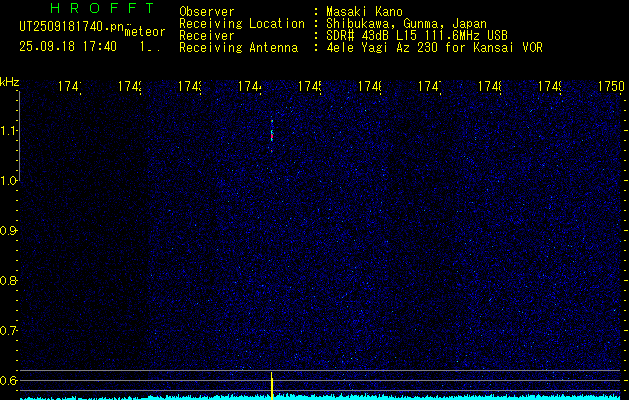Click the 0.6 kHz axis tick label
This screenshot has height=400, width=629.
tap(8, 380)
